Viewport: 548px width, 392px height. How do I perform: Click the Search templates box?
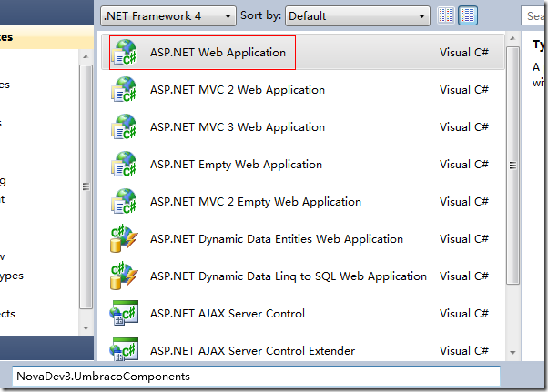point(534,15)
